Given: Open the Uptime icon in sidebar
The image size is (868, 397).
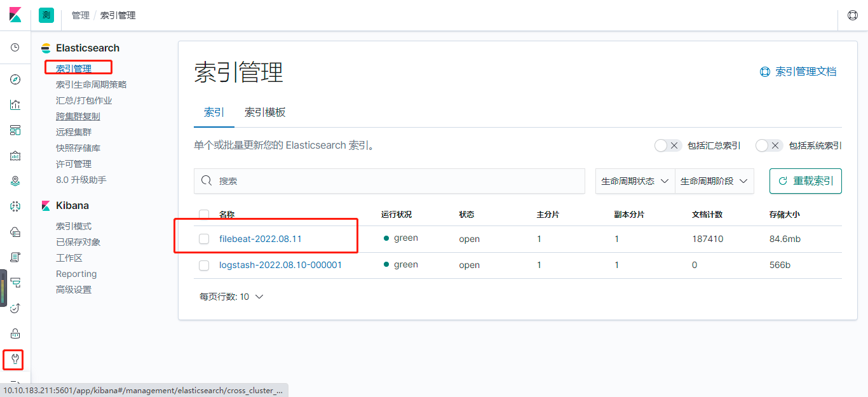Looking at the screenshot, I should (x=15, y=308).
